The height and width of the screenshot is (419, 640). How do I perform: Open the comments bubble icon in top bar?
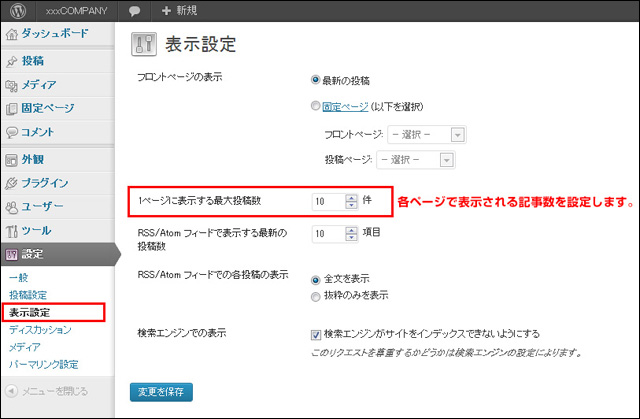[x=134, y=10]
